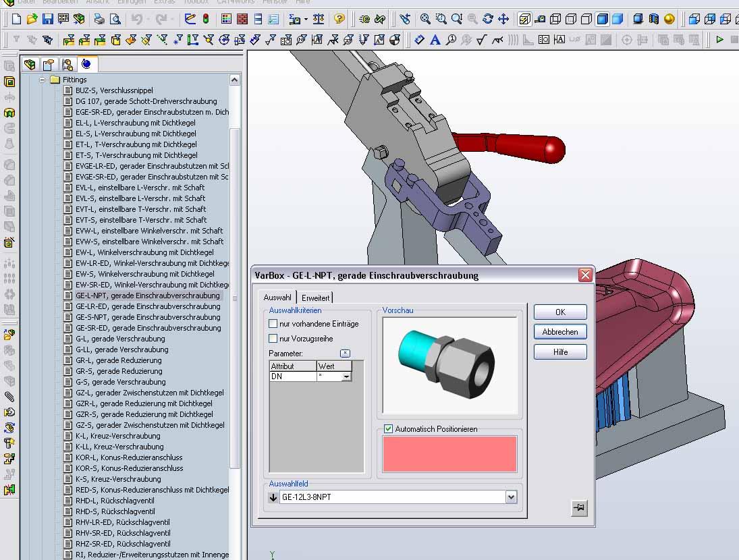The width and height of the screenshot is (739, 560).
Task: Enable 'nur vorhandene Einträge' checkbox
Action: (273, 324)
